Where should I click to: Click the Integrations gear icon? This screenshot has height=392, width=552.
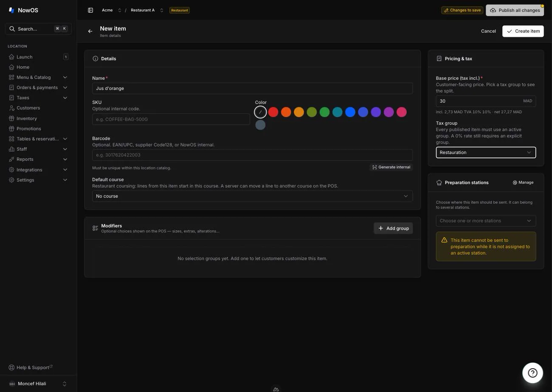coord(11,170)
